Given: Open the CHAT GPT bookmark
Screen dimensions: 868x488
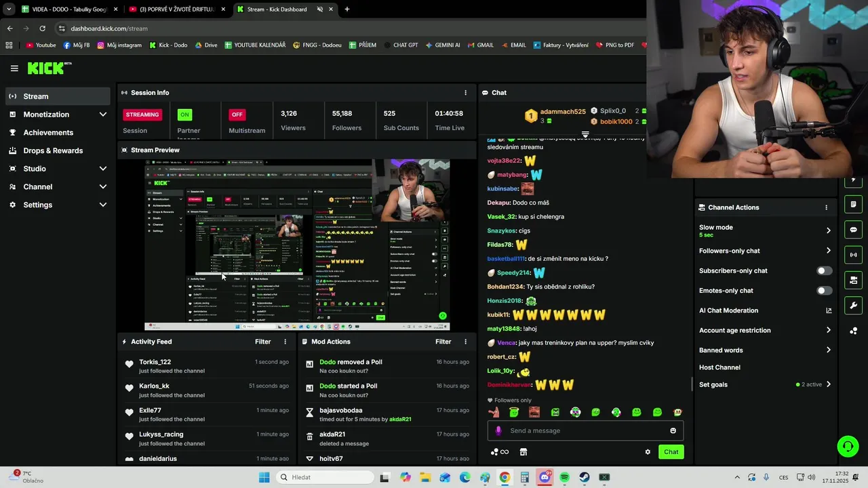Looking at the screenshot, I should 400,45.
